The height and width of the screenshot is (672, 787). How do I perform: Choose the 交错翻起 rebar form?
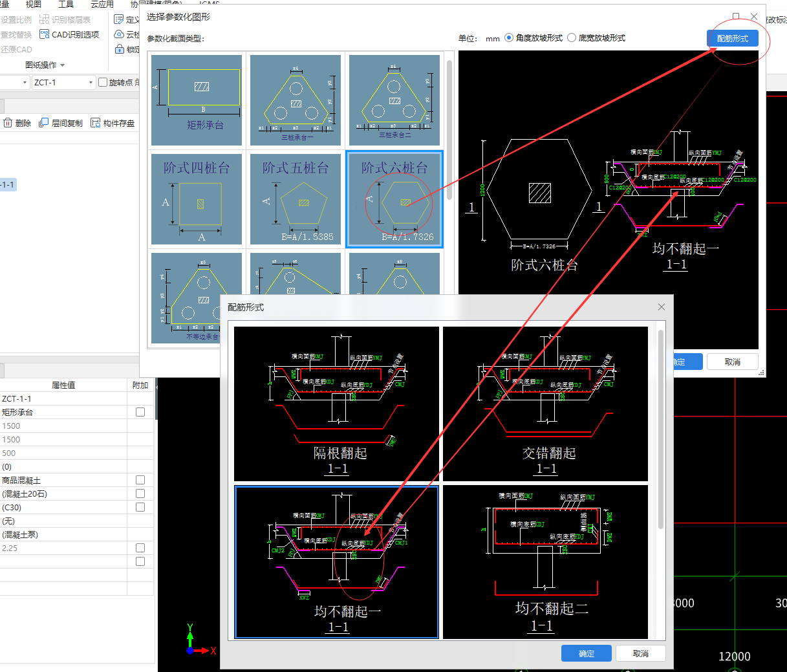pos(546,404)
